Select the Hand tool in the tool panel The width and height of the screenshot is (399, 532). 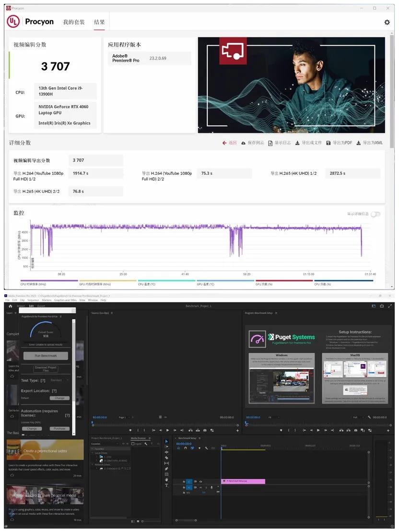click(x=166, y=480)
